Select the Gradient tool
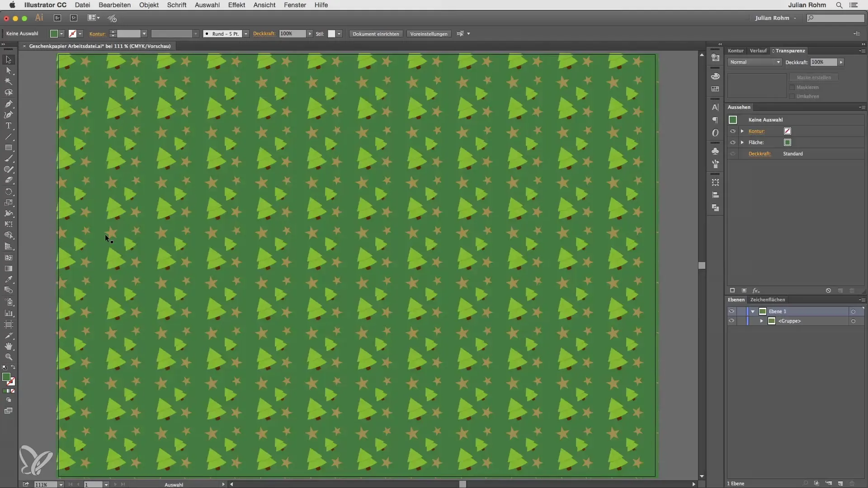This screenshot has width=868, height=488. pyautogui.click(x=9, y=268)
